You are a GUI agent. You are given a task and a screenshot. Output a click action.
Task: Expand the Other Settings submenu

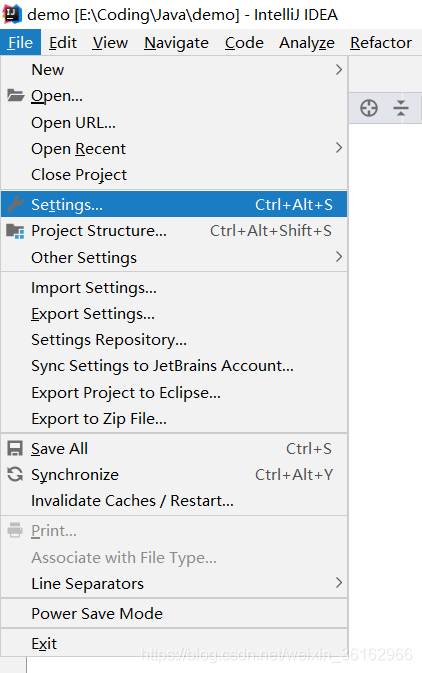click(x=174, y=258)
